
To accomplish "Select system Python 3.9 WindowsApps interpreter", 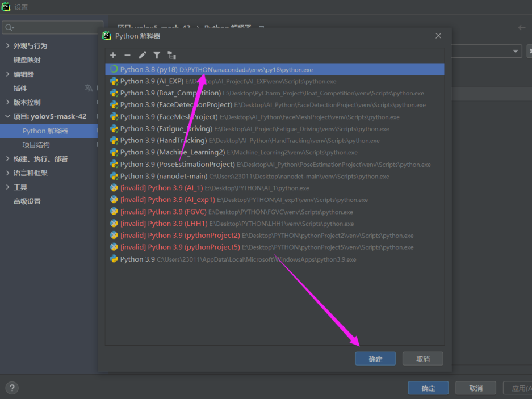I will tap(274, 259).
